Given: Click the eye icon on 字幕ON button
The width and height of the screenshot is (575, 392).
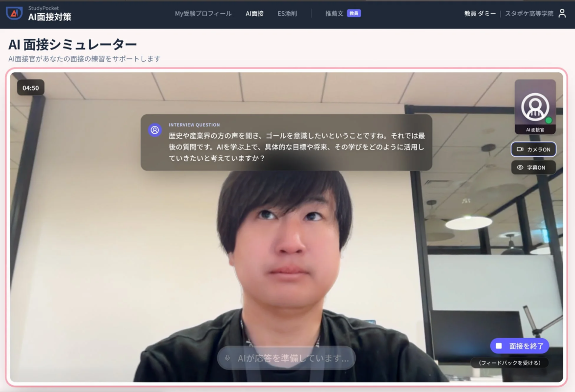Looking at the screenshot, I should pyautogui.click(x=520, y=167).
